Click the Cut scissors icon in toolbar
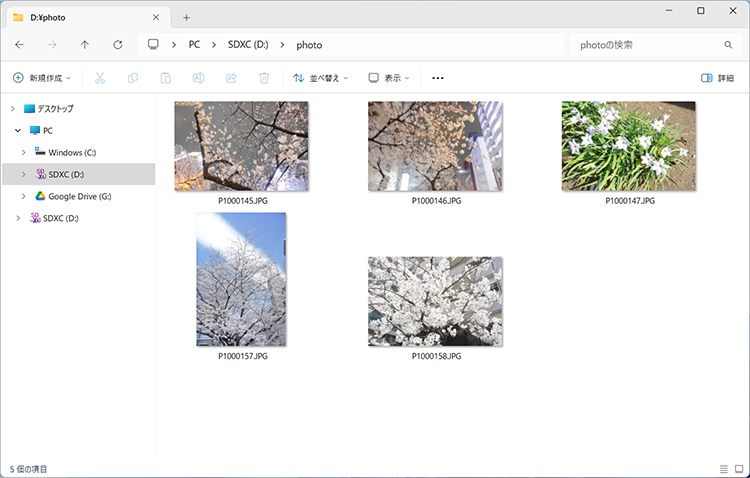Viewport: 750px width, 478px height. pos(100,78)
